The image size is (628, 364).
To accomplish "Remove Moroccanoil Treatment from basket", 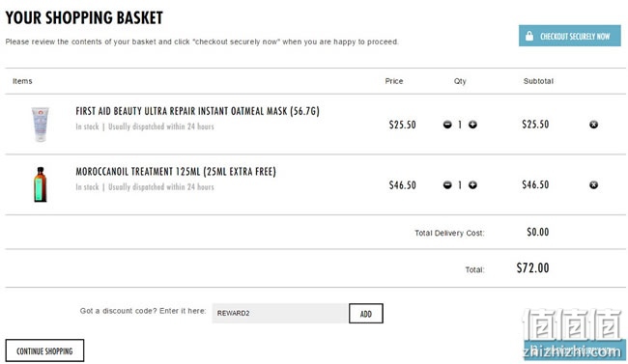I will [593, 185].
